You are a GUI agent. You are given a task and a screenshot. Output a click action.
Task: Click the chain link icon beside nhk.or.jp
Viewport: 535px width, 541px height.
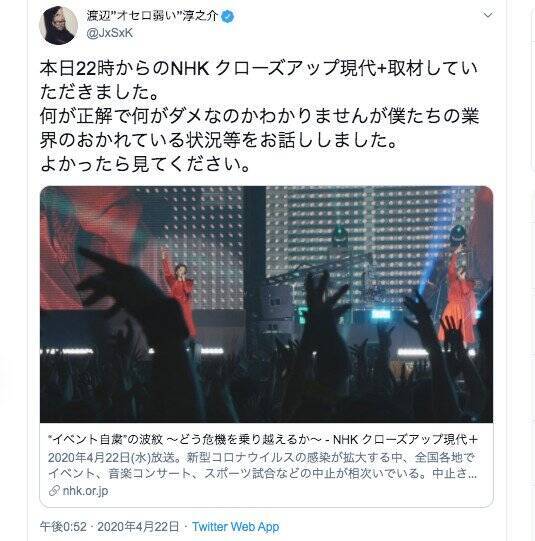point(54,490)
